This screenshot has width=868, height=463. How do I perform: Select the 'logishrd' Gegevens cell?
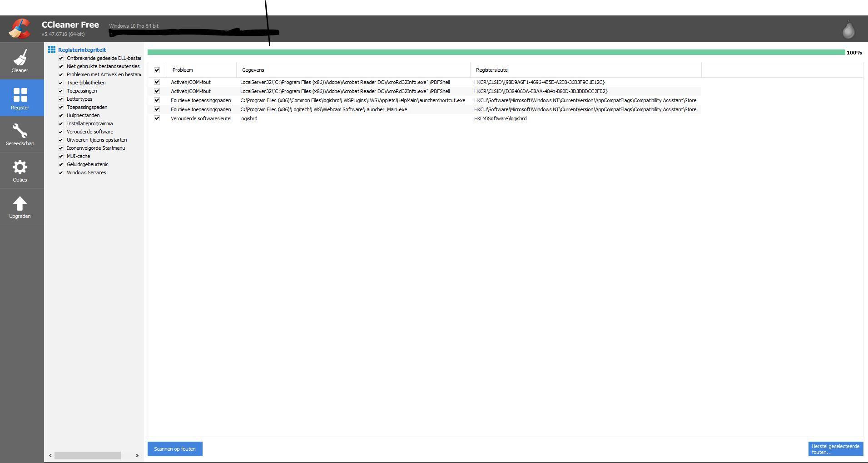[x=249, y=118]
